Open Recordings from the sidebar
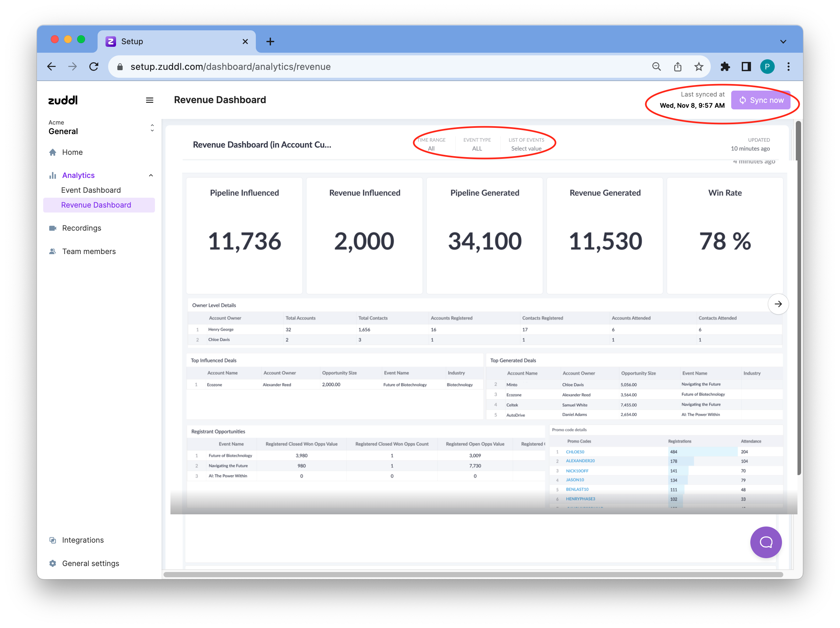This screenshot has height=628, width=840. pos(81,228)
